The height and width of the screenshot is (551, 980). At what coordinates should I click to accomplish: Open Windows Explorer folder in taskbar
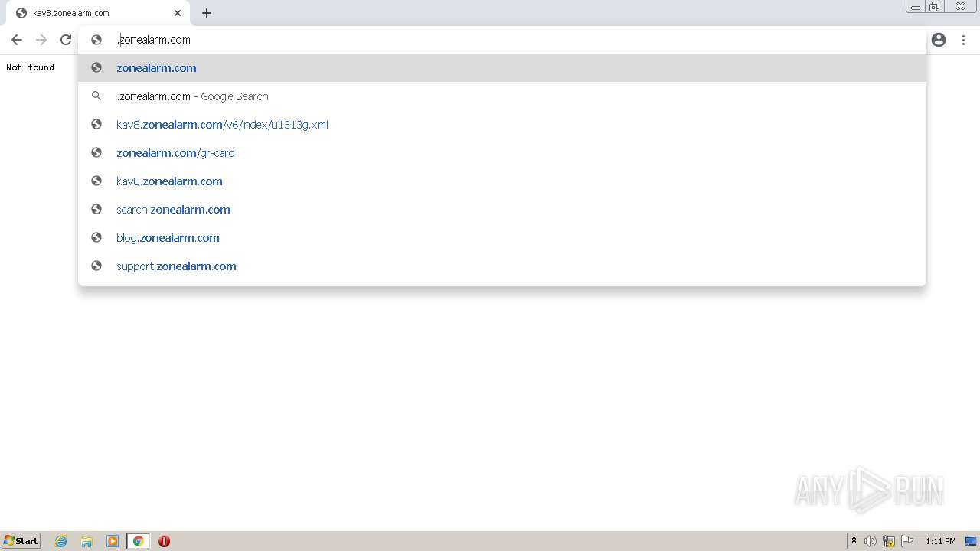[x=87, y=541]
